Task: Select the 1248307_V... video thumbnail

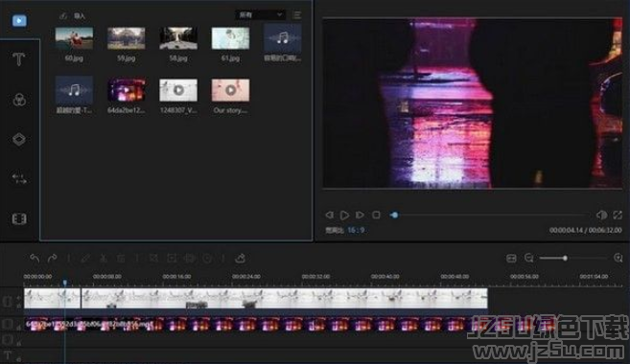Action: [x=178, y=90]
